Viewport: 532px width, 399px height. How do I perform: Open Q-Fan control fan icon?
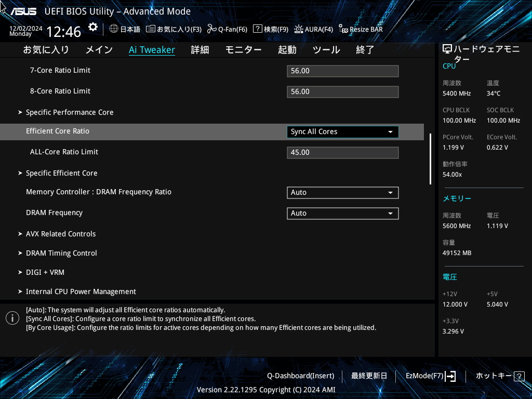212,29
